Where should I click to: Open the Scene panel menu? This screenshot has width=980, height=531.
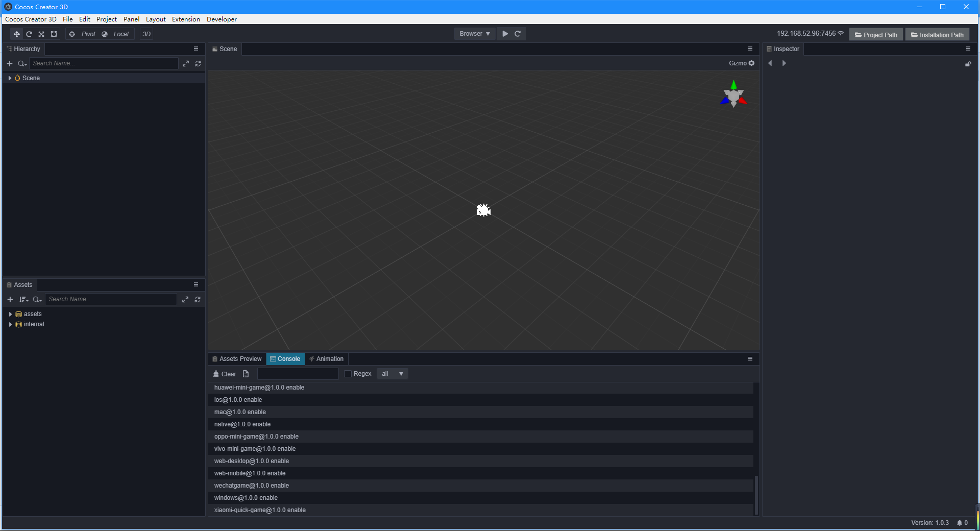pos(750,49)
